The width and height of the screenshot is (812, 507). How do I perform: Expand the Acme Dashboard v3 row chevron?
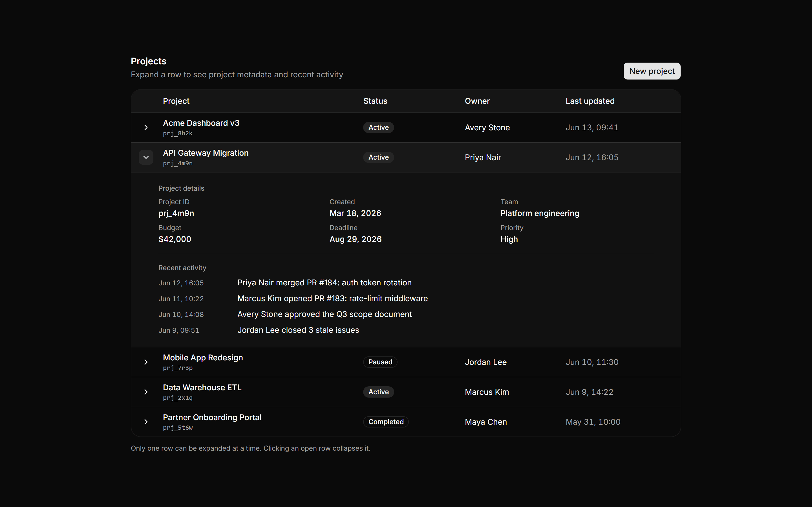pyautogui.click(x=146, y=127)
